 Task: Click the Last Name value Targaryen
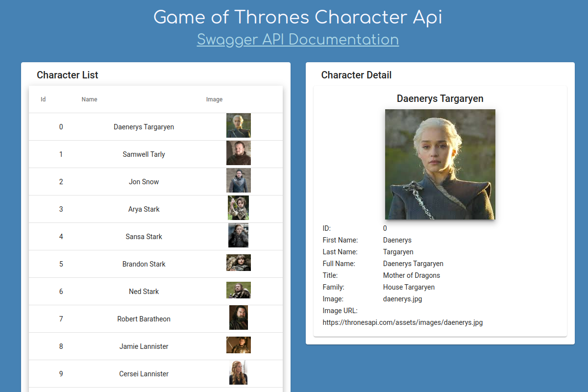398,252
